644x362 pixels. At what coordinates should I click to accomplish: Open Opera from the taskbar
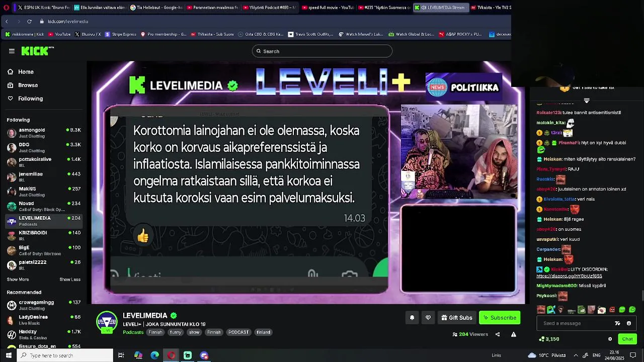171,355
